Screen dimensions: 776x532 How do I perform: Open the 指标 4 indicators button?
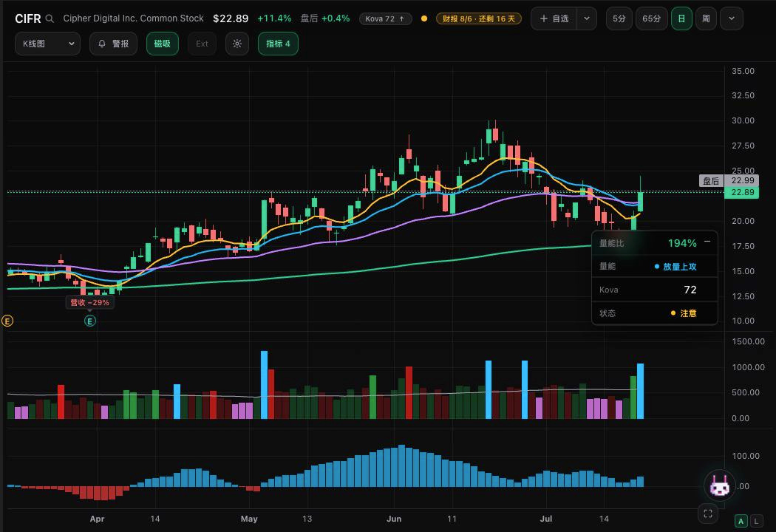coord(278,44)
